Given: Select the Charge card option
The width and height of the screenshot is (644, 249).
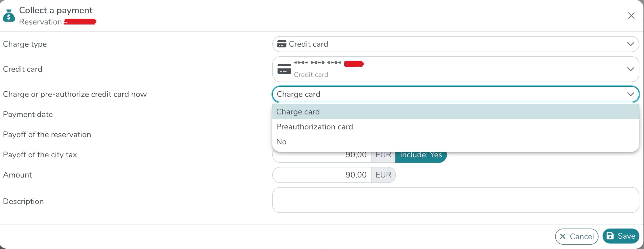Looking at the screenshot, I should (298, 112).
